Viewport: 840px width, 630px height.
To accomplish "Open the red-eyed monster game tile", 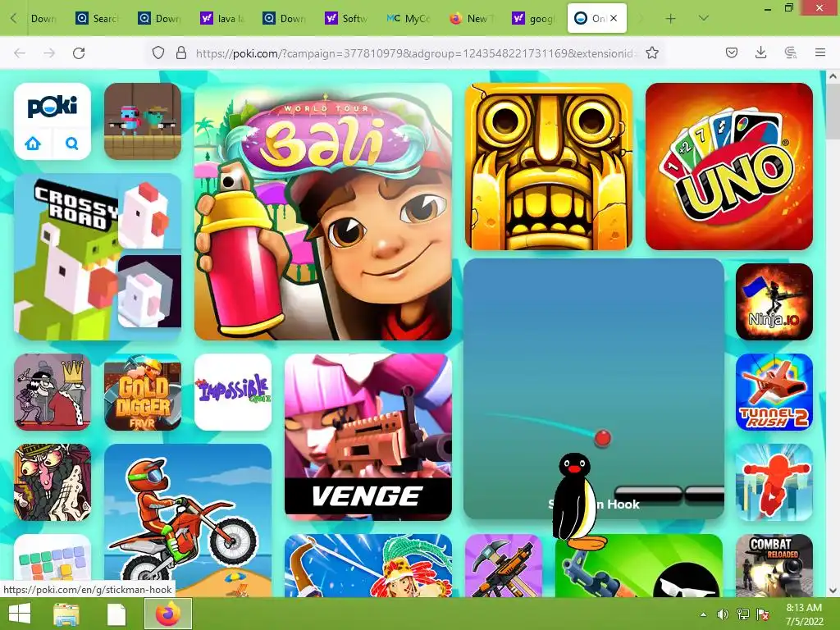I will (x=52, y=482).
